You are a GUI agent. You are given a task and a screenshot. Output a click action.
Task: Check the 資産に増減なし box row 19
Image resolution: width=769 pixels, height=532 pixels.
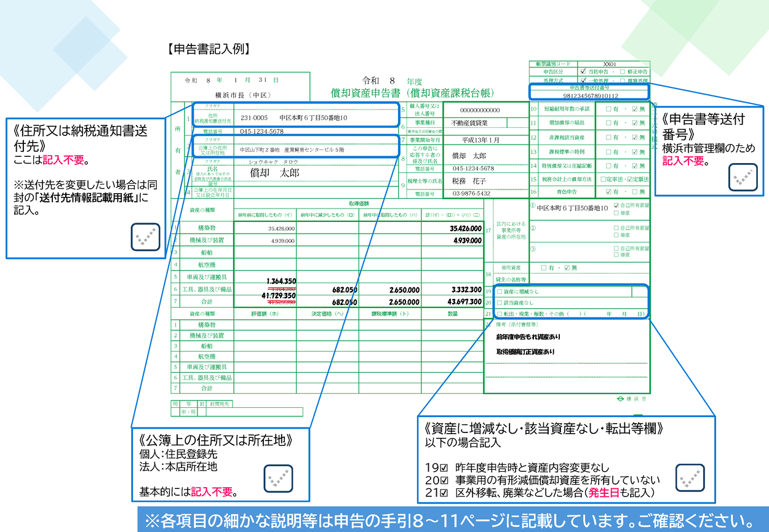point(500,291)
